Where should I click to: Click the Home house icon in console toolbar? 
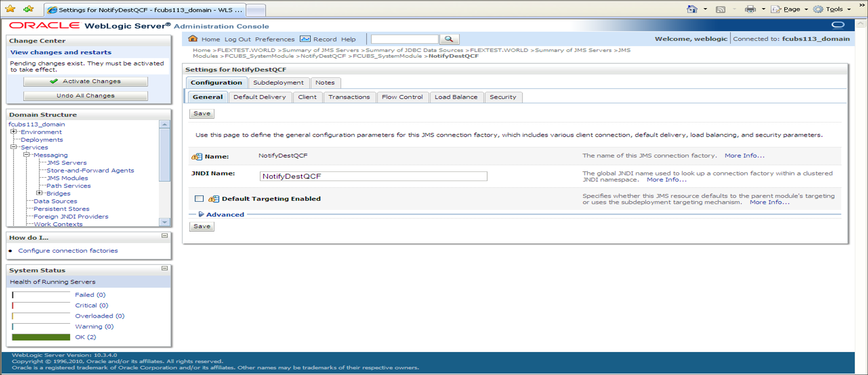(x=193, y=39)
